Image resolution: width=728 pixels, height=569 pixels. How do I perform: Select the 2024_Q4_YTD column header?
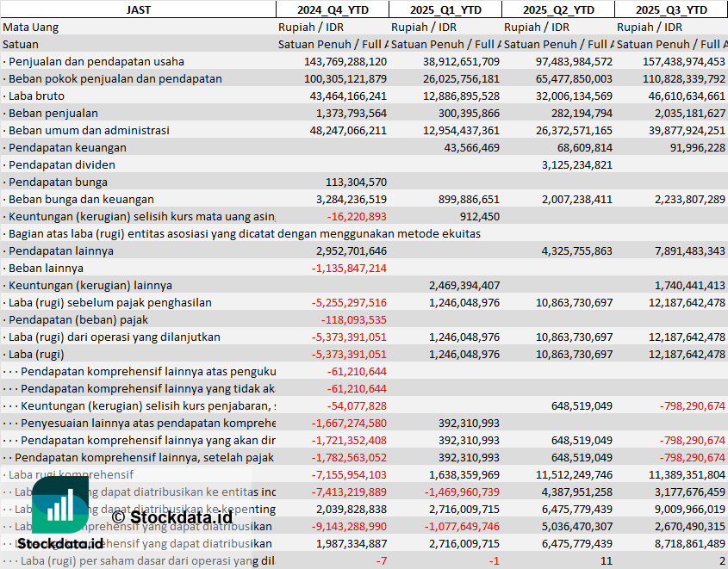tap(333, 9)
